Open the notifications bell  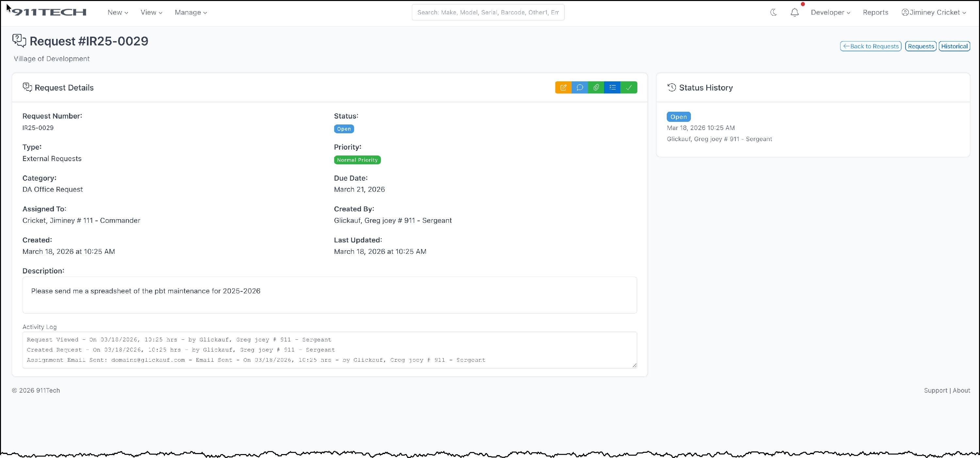[x=794, y=12]
